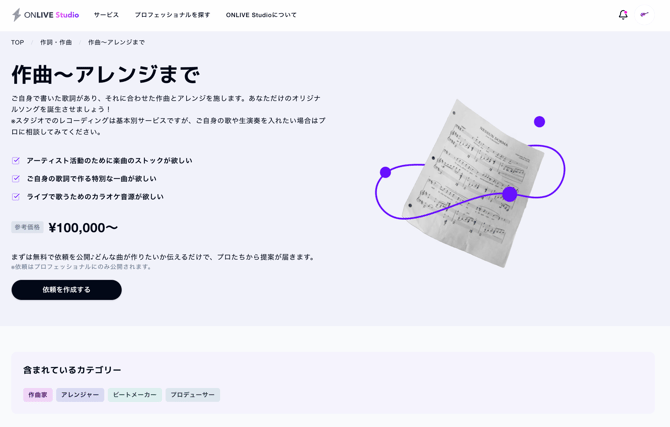Select the 作曲家 category tag
Screen dimensions: 670x427
[38, 395]
